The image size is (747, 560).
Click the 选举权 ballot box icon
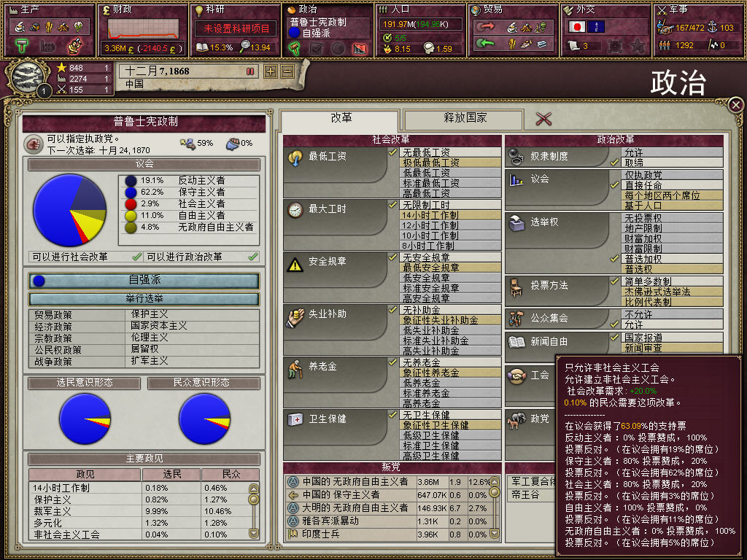coord(517,223)
